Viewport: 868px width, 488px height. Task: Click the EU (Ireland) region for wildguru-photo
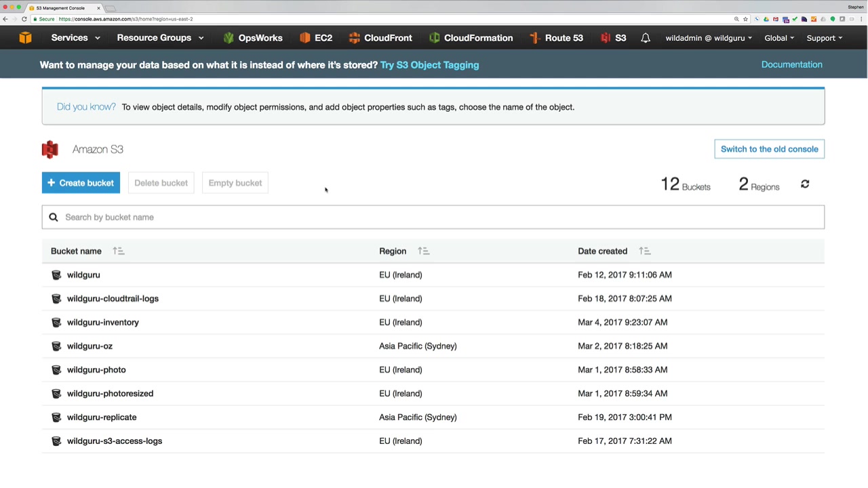(x=401, y=369)
